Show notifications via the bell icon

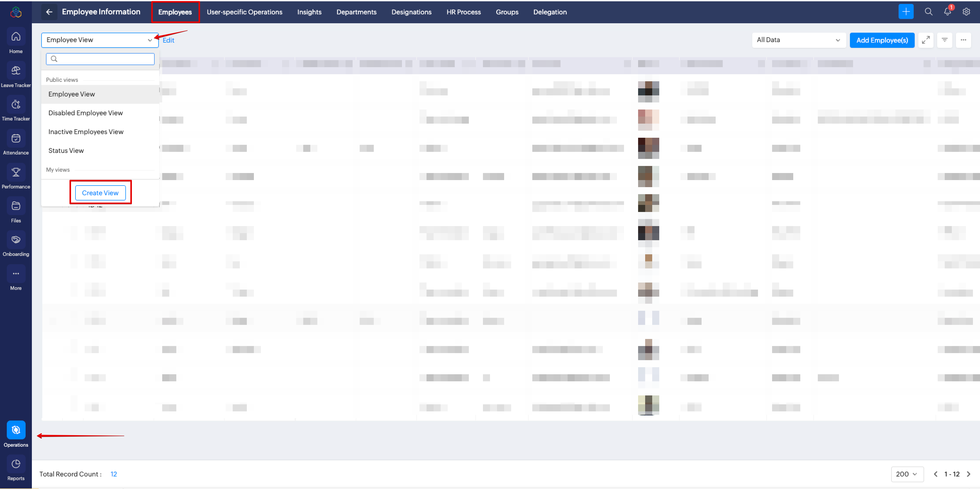(947, 12)
